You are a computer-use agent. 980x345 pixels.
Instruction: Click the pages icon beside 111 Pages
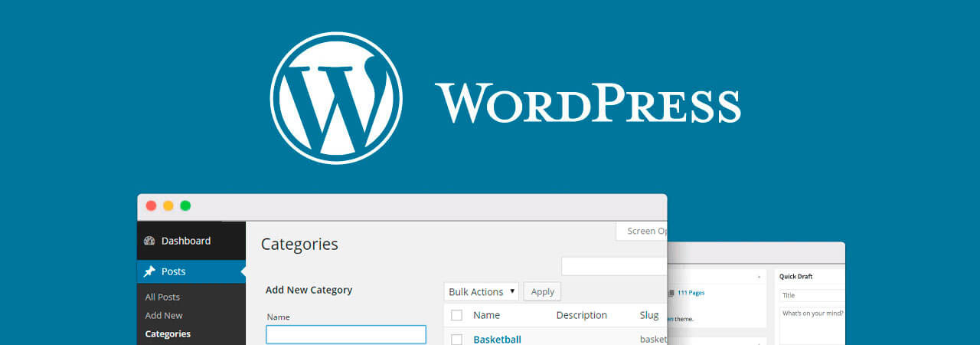click(671, 293)
